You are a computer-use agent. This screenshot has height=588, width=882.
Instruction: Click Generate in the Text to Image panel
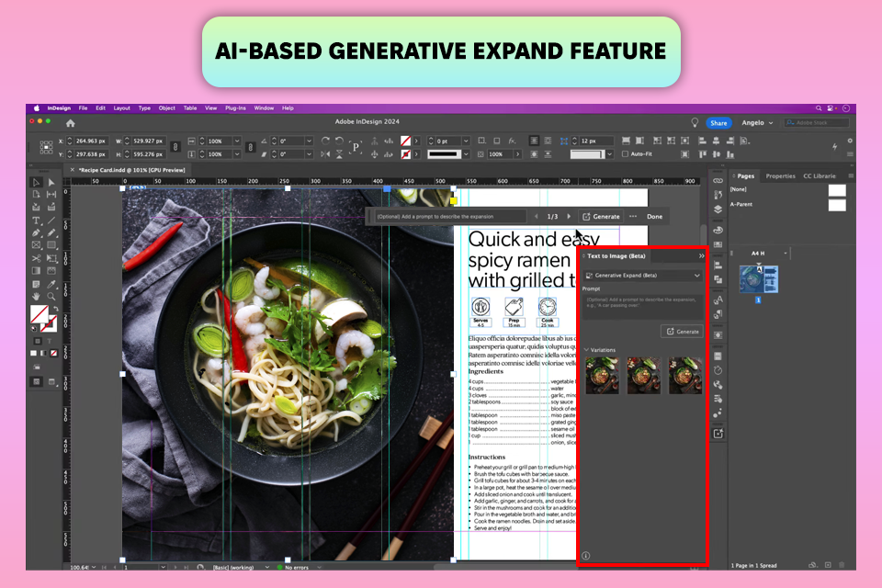(683, 332)
